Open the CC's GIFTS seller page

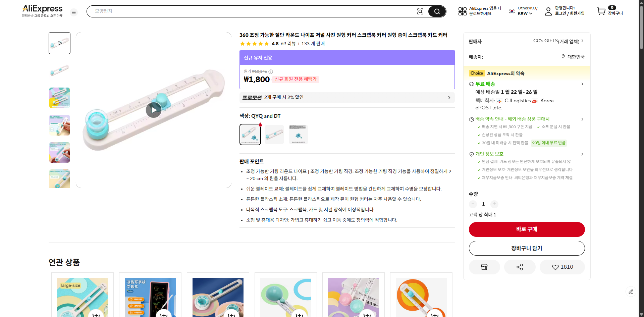pyautogui.click(x=557, y=41)
